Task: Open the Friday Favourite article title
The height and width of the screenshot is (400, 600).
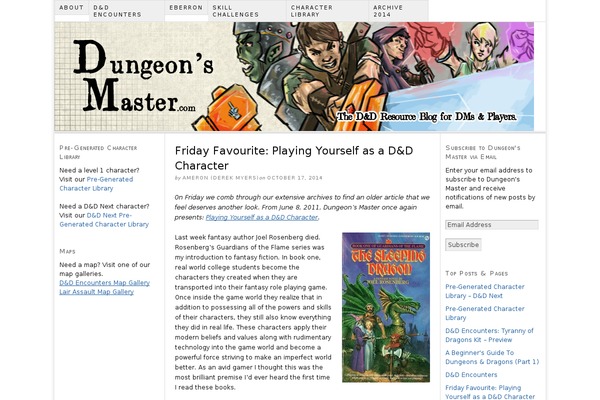Action: click(294, 158)
